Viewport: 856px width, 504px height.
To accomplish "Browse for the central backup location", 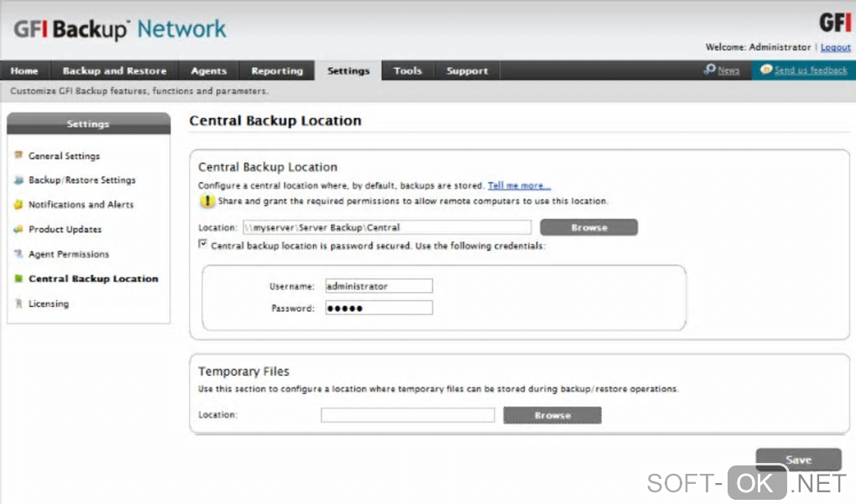I will pos(589,227).
